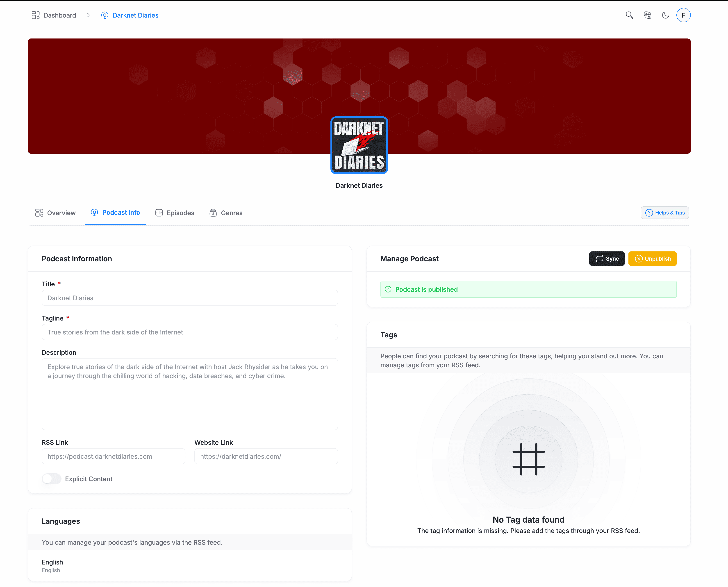Click the Episodes tab waveform icon

159,213
